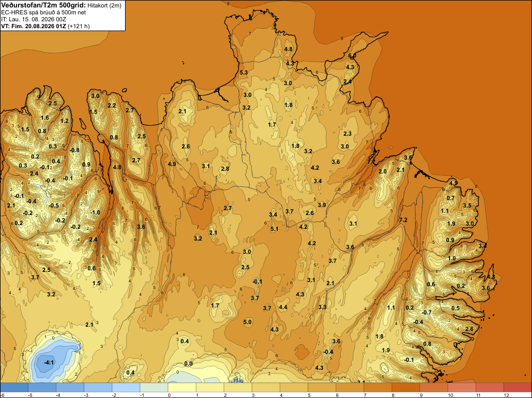Click the 3.9 temperature value

322,205
